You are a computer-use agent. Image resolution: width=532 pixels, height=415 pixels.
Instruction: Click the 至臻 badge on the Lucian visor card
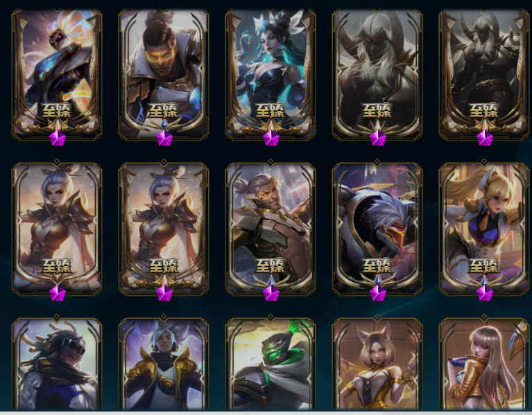pyautogui.click(x=163, y=111)
